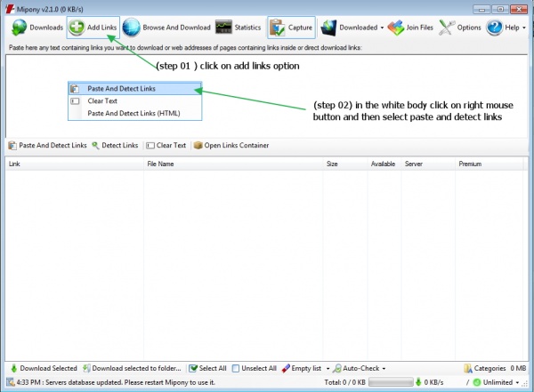Click the Total: 0 / 0 KB text
This screenshot has width=534, height=392.
[x=344, y=382]
